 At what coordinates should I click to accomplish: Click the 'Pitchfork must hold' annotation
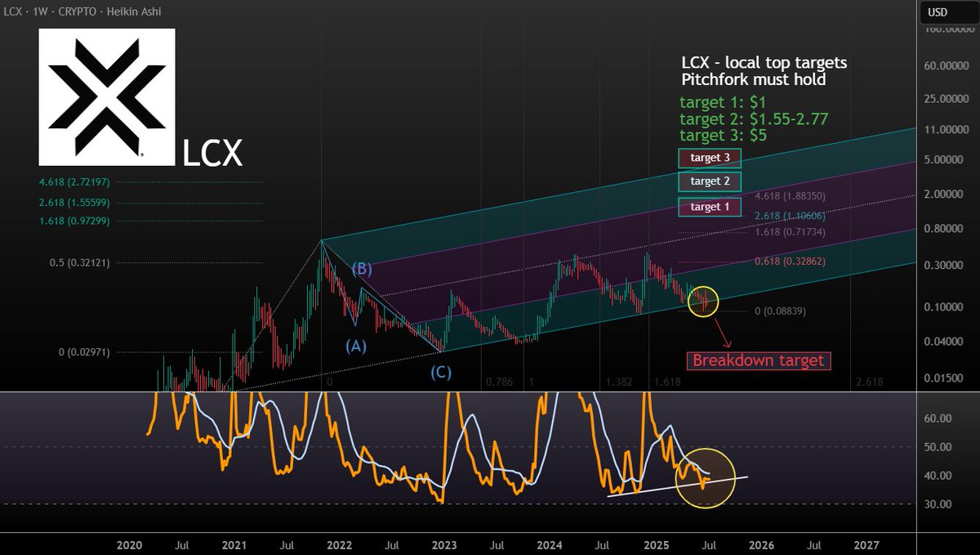(x=753, y=80)
